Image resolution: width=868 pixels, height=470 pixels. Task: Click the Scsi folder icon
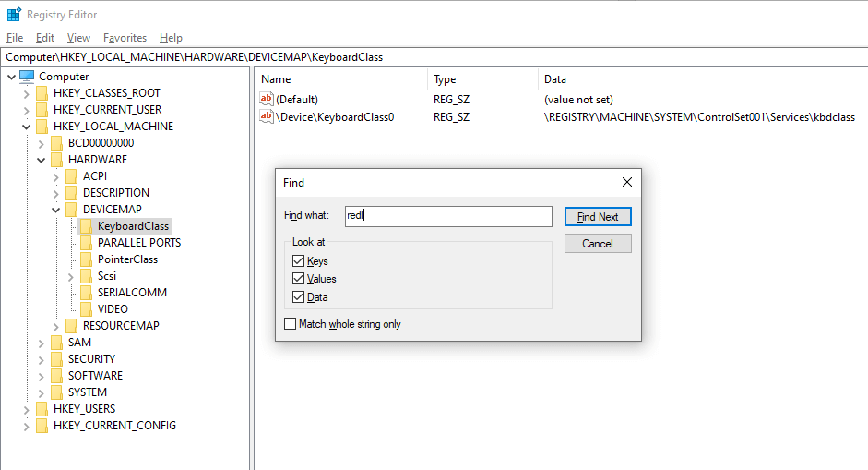coord(87,276)
